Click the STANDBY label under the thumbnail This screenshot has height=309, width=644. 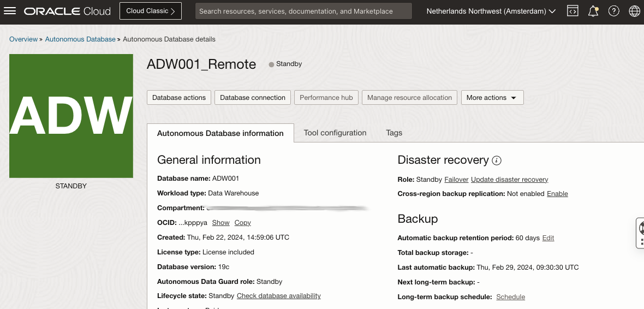click(x=71, y=186)
